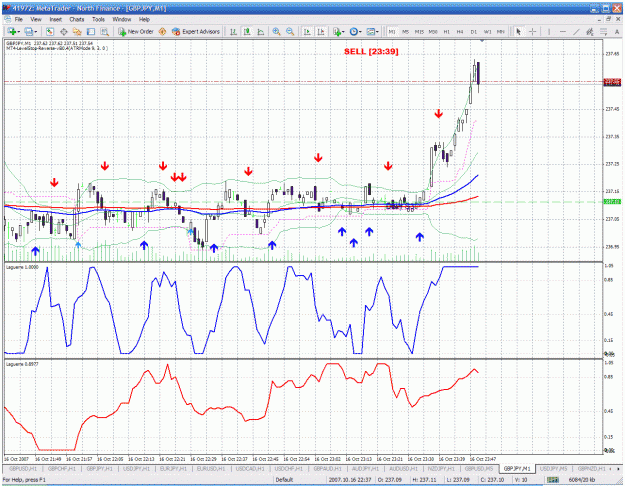The image size is (625, 486).
Task: Click the chart shift triangle marker
Action: 482,41
